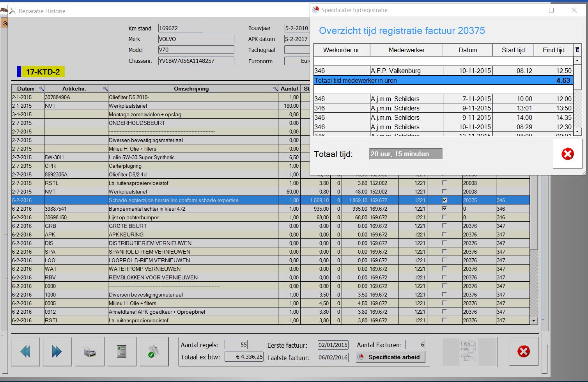Uncheck checkbox on Schade achterzijde herstellen row
Screen dimensions: 588x382
445,200
